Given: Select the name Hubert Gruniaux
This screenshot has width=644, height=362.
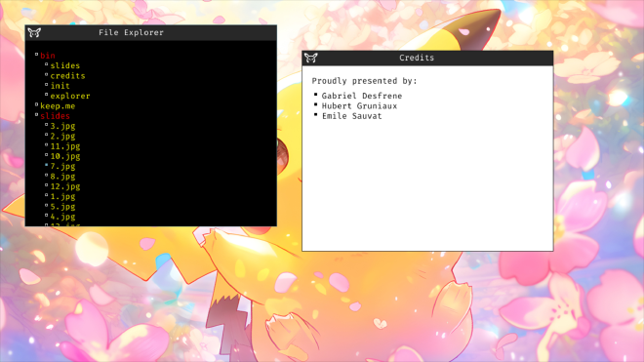Looking at the screenshot, I should click(x=359, y=106).
